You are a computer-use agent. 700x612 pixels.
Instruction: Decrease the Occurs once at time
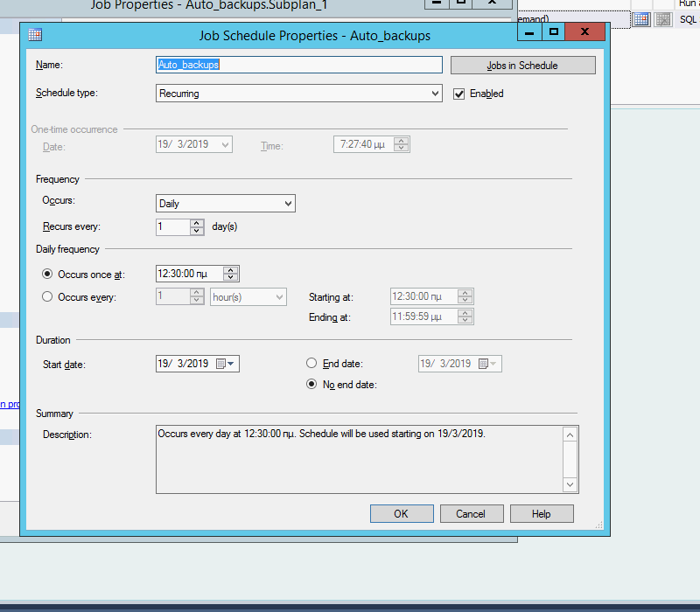point(231,277)
